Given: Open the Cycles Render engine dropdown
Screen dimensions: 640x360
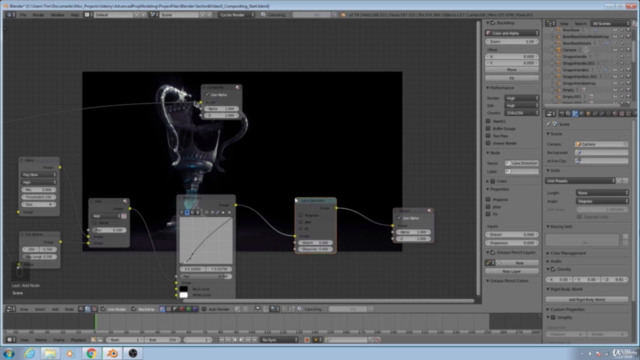Looking at the screenshot, I should point(237,15).
